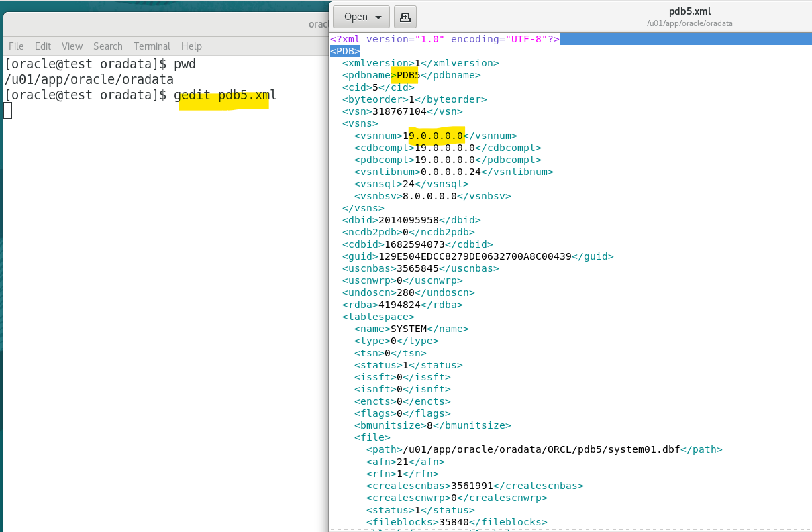Screen dimensions: 812x532
Task: Open the File menu in terminal
Action: pos(16,46)
